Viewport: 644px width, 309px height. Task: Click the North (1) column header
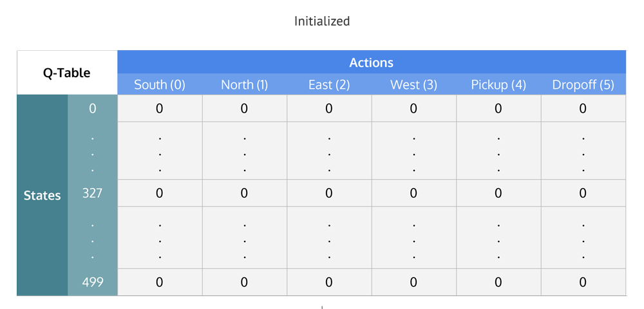(x=244, y=84)
